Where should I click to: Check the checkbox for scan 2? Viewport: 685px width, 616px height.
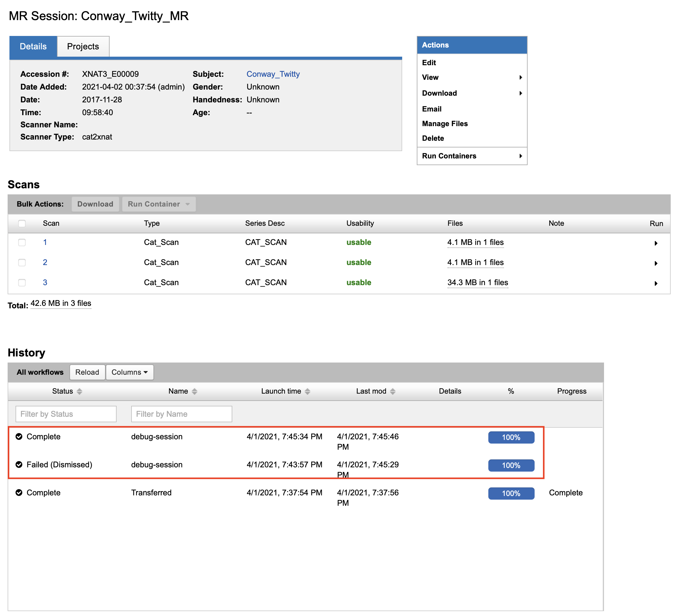pos(22,263)
